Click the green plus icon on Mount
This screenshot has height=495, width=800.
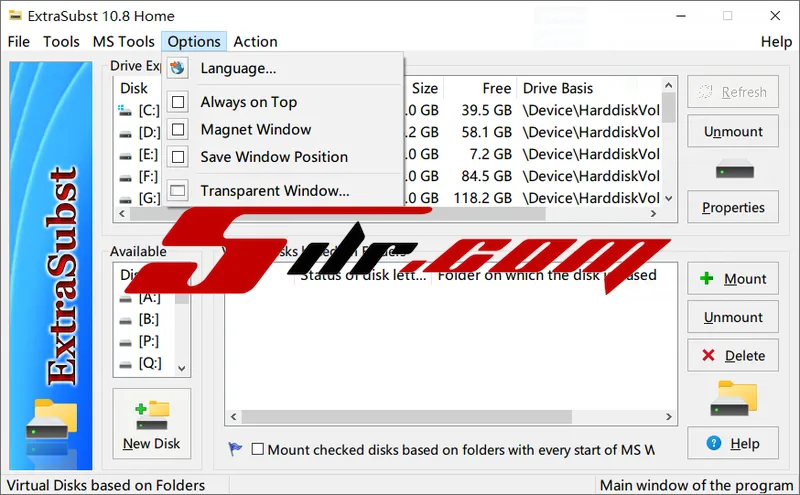pyautogui.click(x=707, y=278)
